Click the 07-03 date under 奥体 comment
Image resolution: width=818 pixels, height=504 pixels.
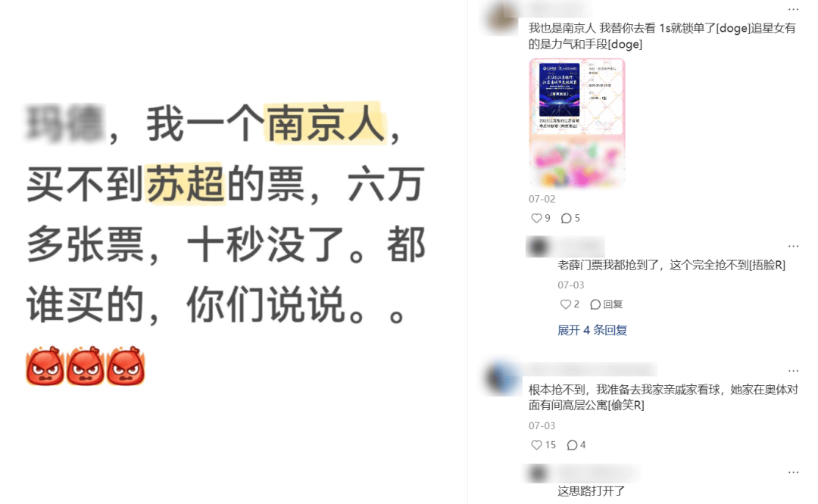542,425
